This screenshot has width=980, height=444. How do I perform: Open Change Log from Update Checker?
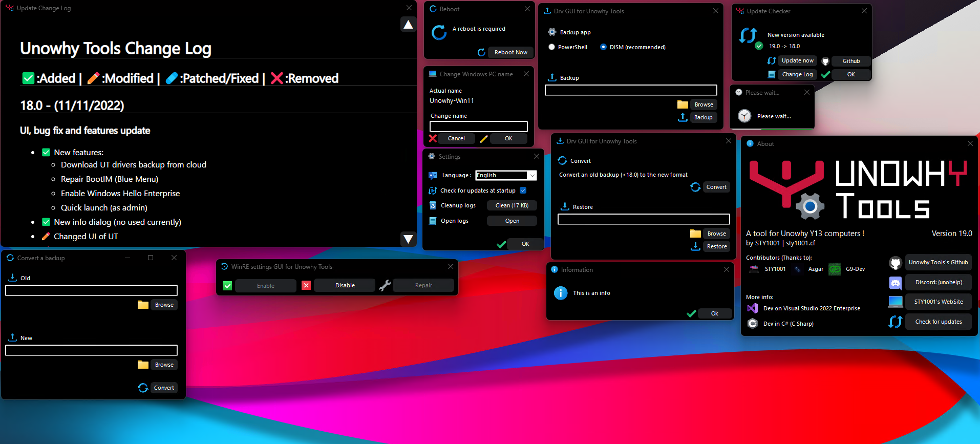[x=797, y=74]
